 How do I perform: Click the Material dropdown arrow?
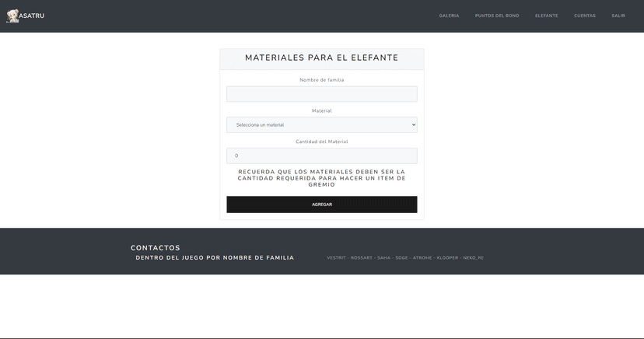point(413,125)
